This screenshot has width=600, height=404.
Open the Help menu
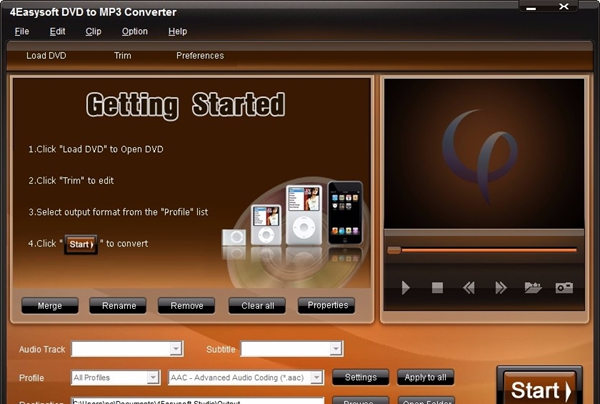178,31
